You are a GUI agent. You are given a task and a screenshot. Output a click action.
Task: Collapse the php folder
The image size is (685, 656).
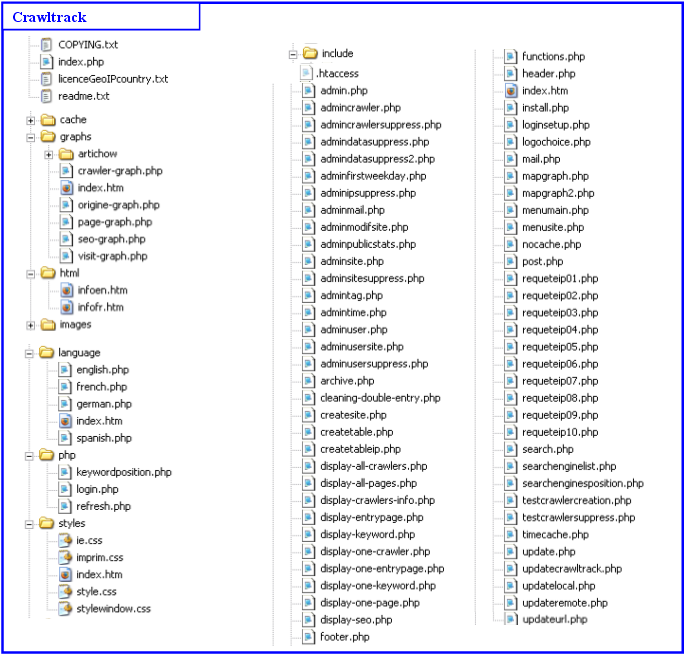click(x=29, y=456)
